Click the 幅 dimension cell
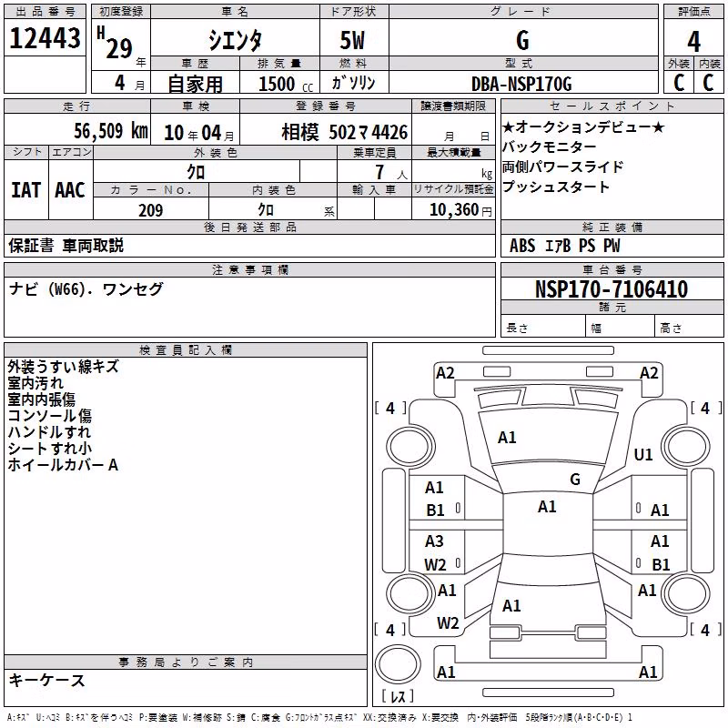Screen dimensions: 728x728 pyautogui.click(x=620, y=328)
